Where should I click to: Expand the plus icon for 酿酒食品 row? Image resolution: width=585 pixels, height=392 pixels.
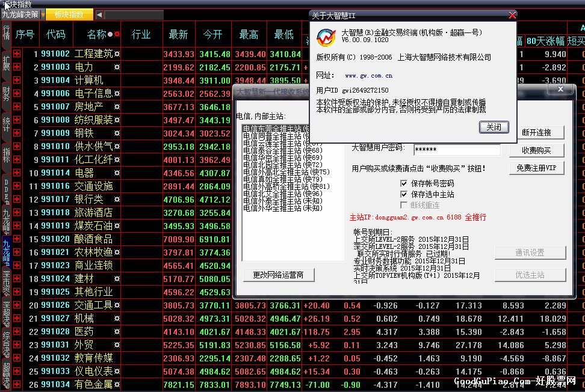[x=17, y=239]
